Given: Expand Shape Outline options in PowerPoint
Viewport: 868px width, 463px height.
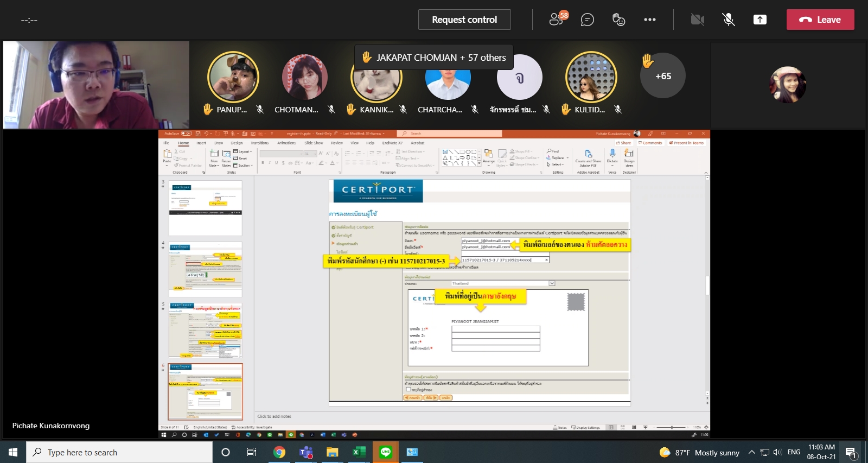Looking at the screenshot, I should click(524, 158).
